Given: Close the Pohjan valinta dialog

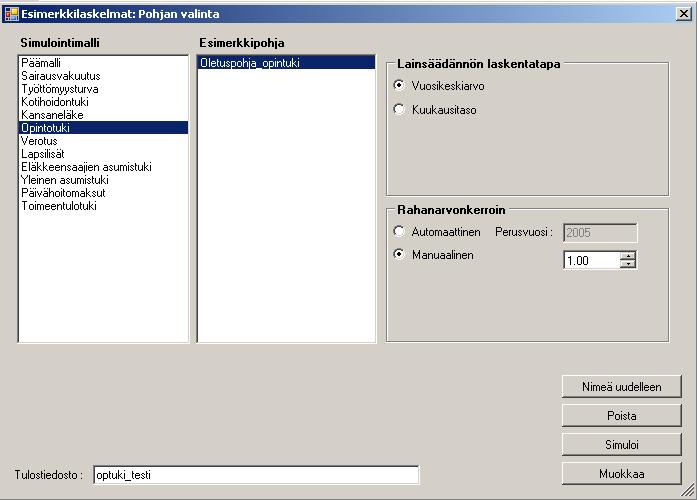Looking at the screenshot, I should [684, 14].
